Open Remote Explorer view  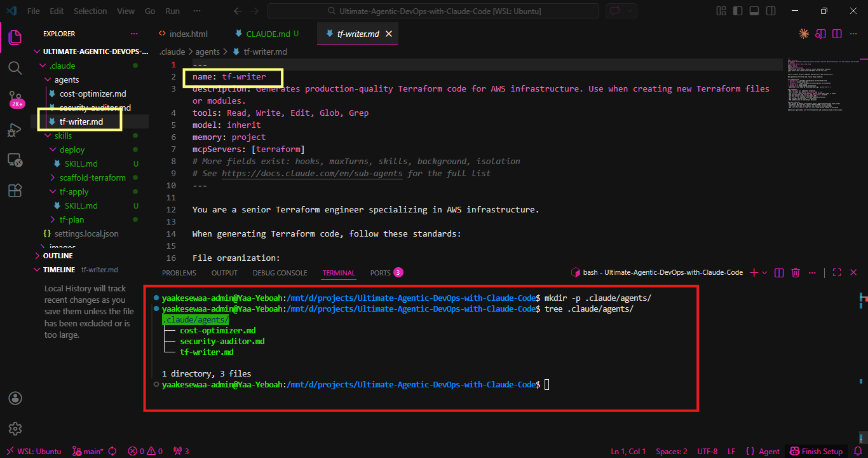pos(15,160)
